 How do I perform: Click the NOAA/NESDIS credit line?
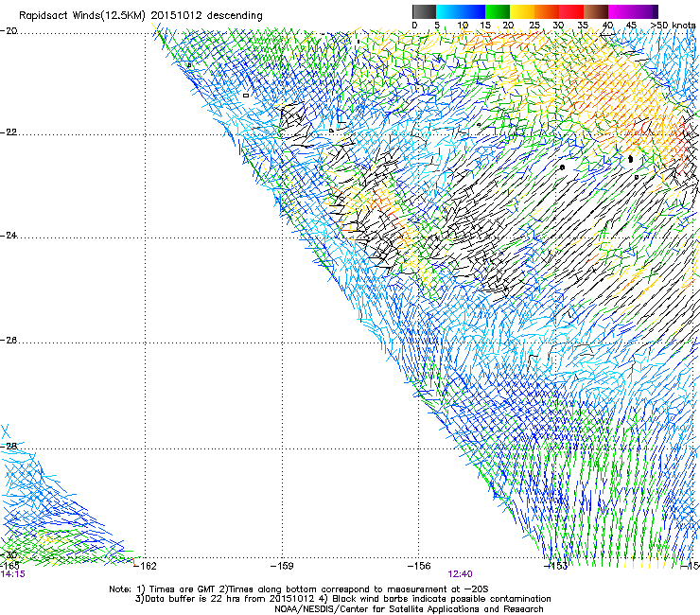pyautogui.click(x=409, y=609)
